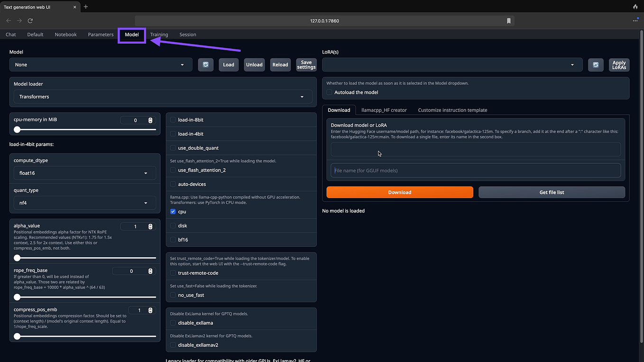
Task: Click the bookmark icon in the address bar
Action: 508,20
